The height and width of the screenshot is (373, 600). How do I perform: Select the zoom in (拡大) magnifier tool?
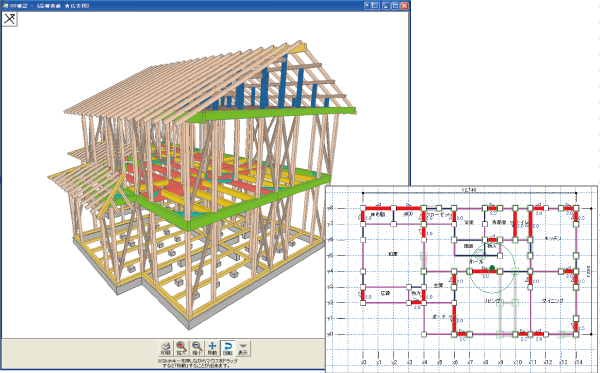[x=181, y=348]
